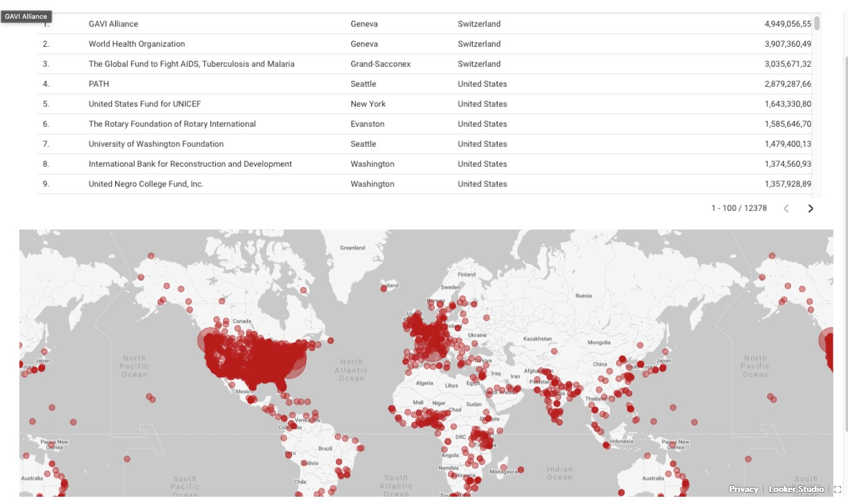Viewport: 848px width, 504px height.
Task: Go to the previous page of table results
Action: pyautogui.click(x=786, y=209)
